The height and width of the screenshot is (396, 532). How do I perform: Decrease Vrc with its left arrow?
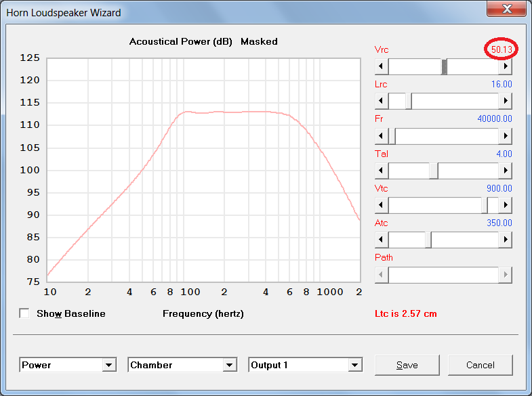(382, 66)
